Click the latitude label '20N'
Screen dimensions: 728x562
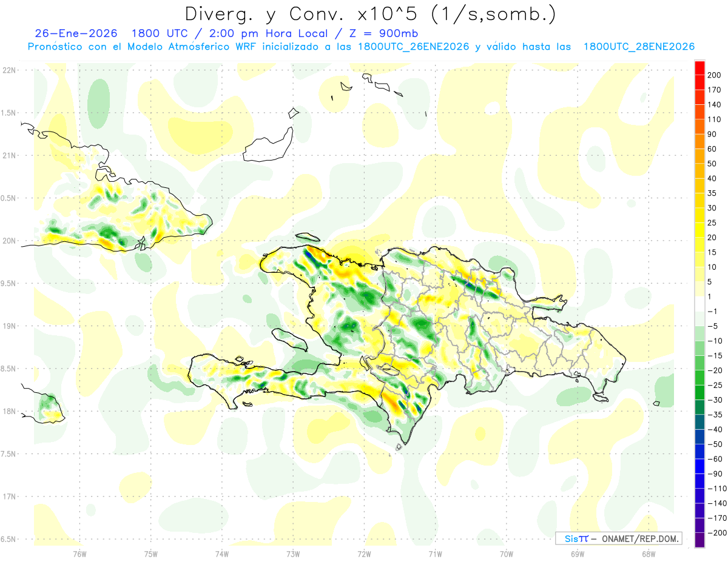click(8, 241)
